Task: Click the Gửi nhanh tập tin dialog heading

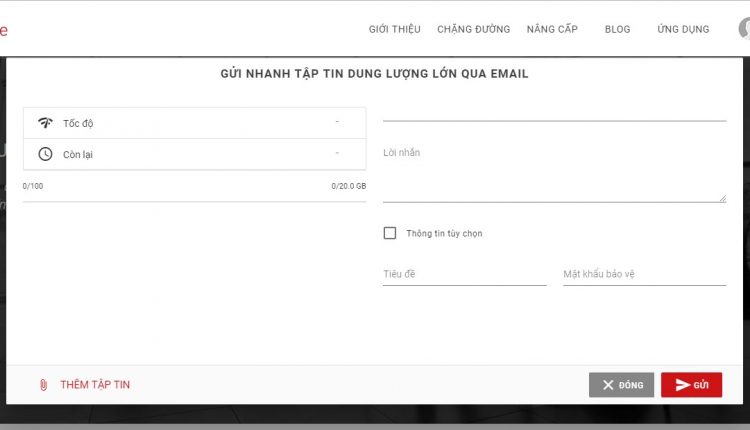Action: [x=375, y=74]
